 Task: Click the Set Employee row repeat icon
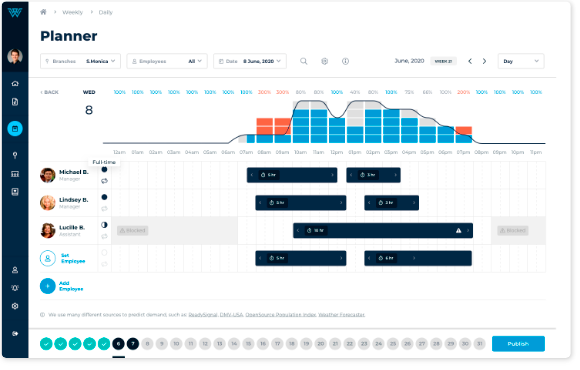(x=104, y=264)
